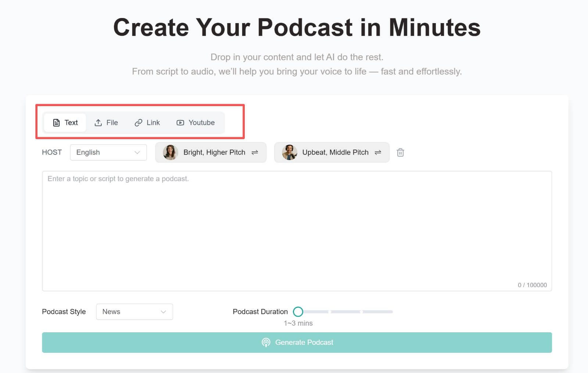Screen dimensions: 588x373
Task: Click the female host avatar
Action: [170, 152]
